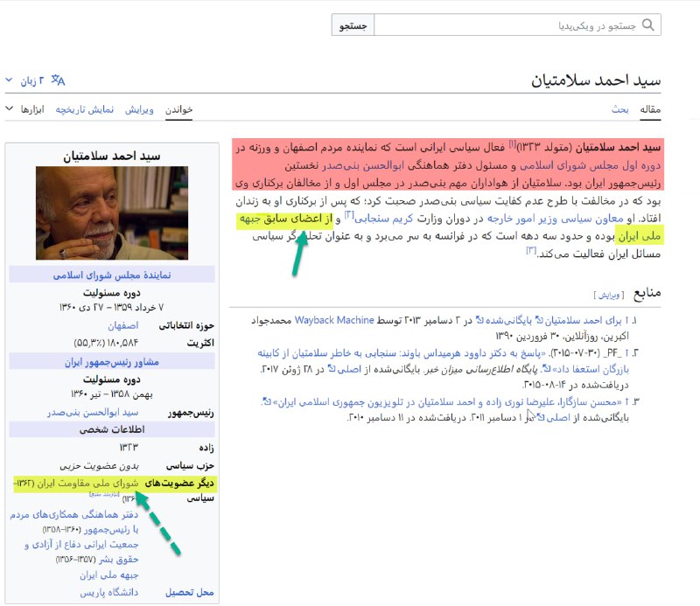Screen dimensions: 700x606
Task: Switch to the «مقاله» article tab
Action: click(x=650, y=109)
